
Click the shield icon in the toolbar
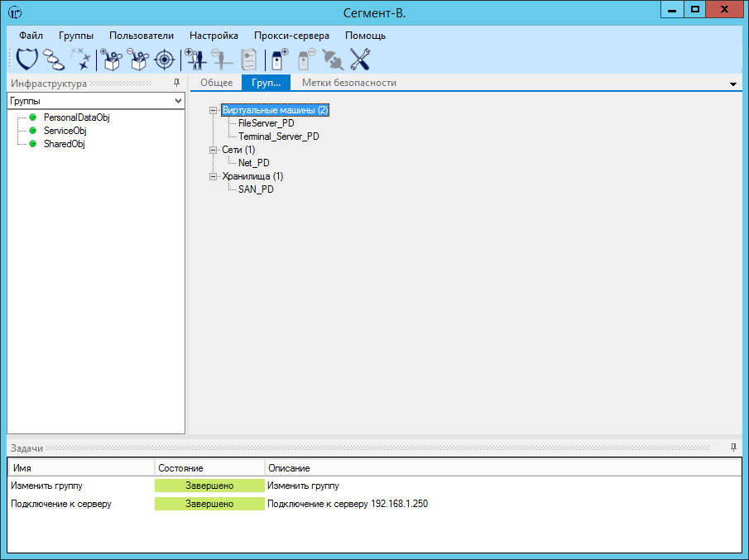point(26,60)
